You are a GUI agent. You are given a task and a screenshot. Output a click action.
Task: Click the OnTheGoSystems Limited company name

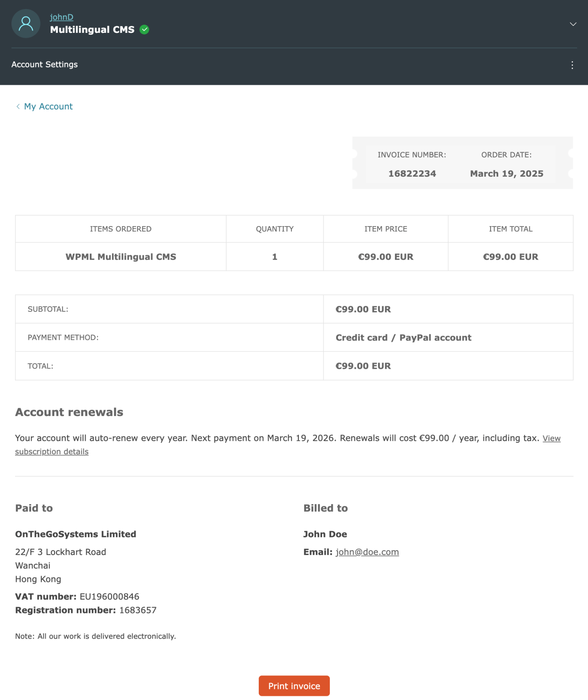click(x=76, y=534)
